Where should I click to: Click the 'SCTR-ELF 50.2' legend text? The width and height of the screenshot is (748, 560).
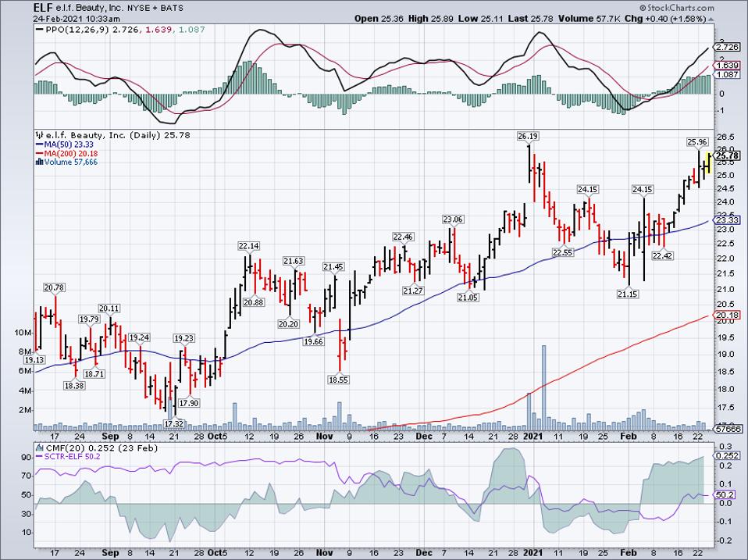click(x=71, y=457)
